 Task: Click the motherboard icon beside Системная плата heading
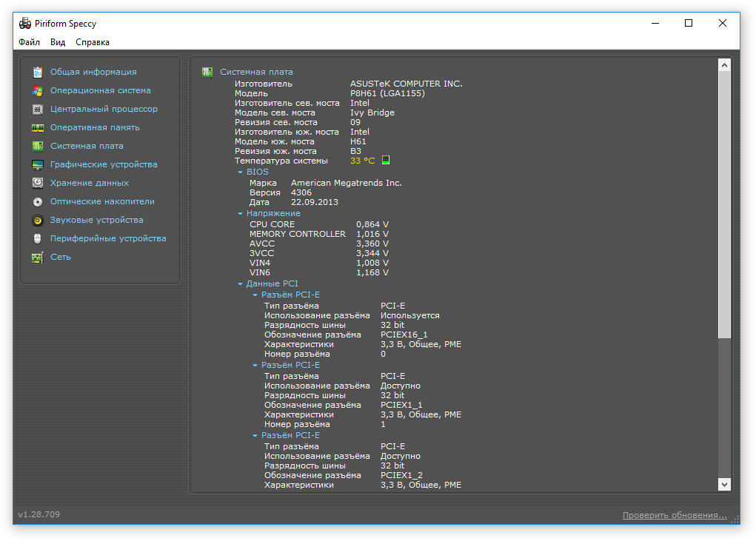[x=207, y=73]
